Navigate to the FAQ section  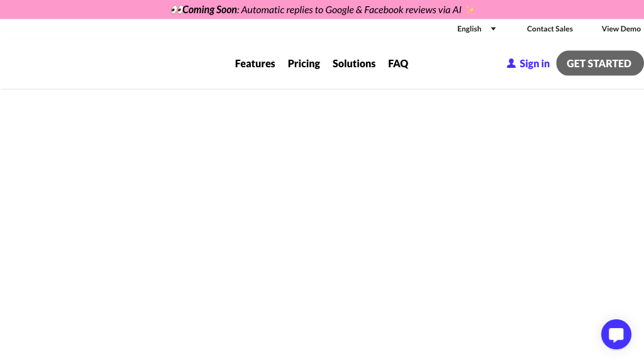[x=398, y=63]
